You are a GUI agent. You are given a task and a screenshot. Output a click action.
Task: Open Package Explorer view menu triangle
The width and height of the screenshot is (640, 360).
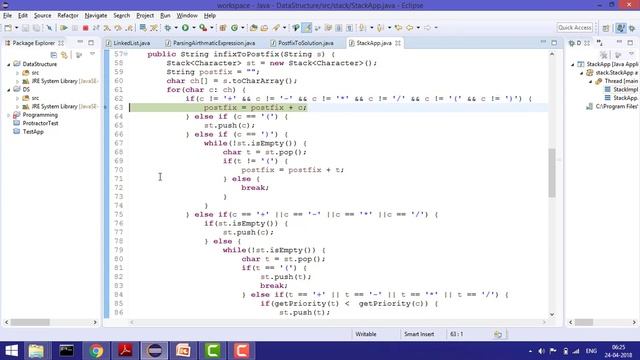(x=93, y=54)
